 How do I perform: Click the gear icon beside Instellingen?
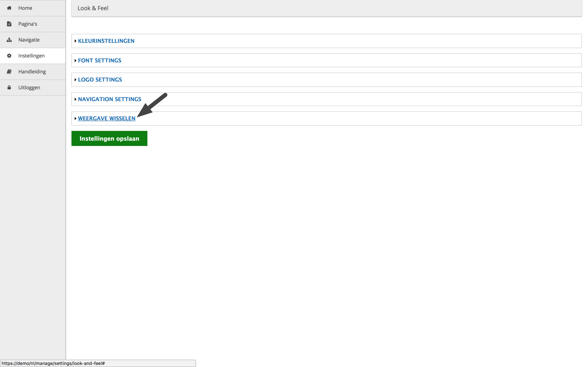coord(9,56)
